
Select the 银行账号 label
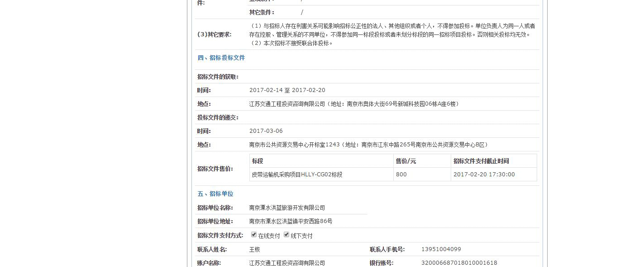point(382,263)
